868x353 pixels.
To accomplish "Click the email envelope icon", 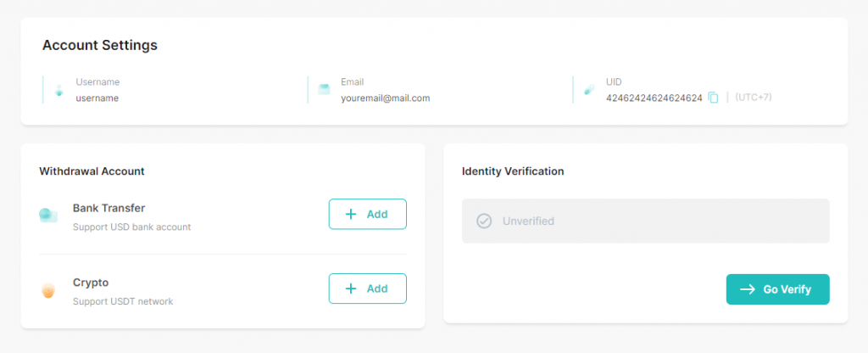I will click(324, 90).
